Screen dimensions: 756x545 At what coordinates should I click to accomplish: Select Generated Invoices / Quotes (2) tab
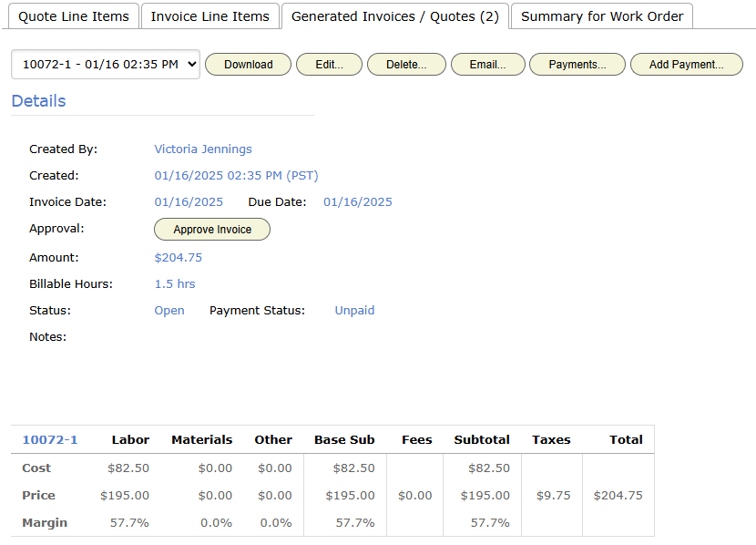[x=395, y=16]
